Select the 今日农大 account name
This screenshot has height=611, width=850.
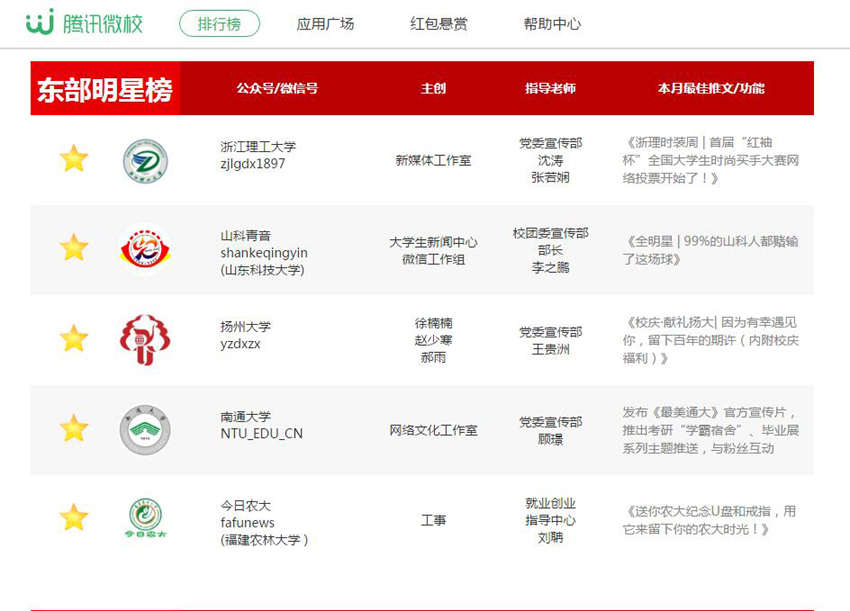pyautogui.click(x=246, y=506)
